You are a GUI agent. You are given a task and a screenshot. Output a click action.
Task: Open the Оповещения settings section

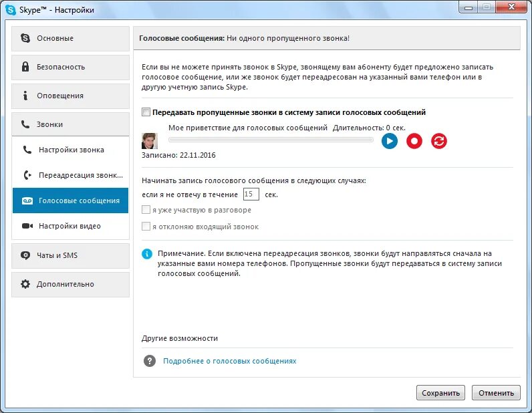click(71, 96)
